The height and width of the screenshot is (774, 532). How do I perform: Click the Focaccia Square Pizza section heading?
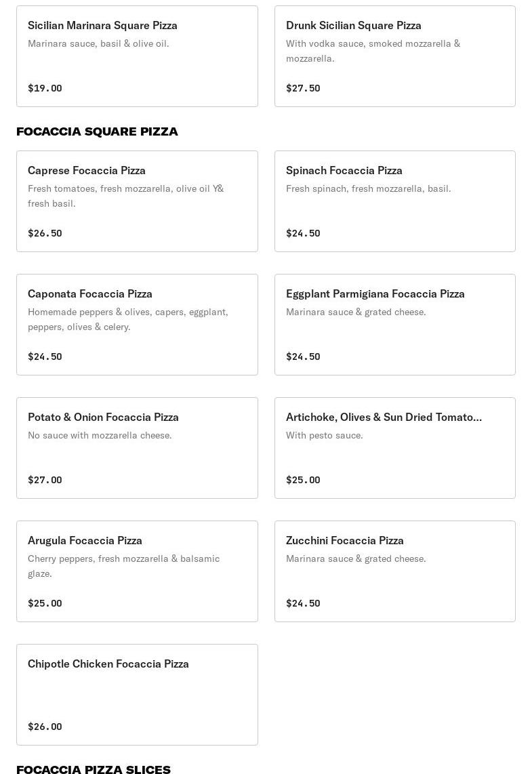point(97,131)
